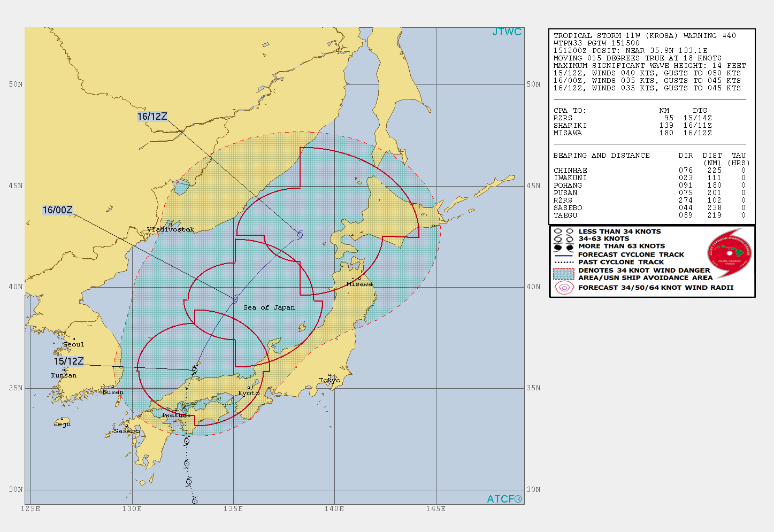This screenshot has width=774, height=532.
Task: Click the 15/12Z position time label
Action: (69, 361)
